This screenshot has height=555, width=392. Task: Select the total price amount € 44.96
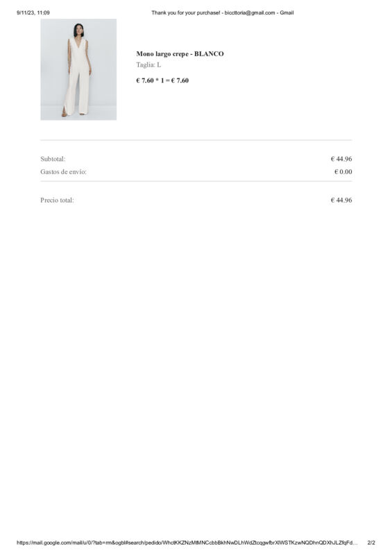(x=341, y=200)
